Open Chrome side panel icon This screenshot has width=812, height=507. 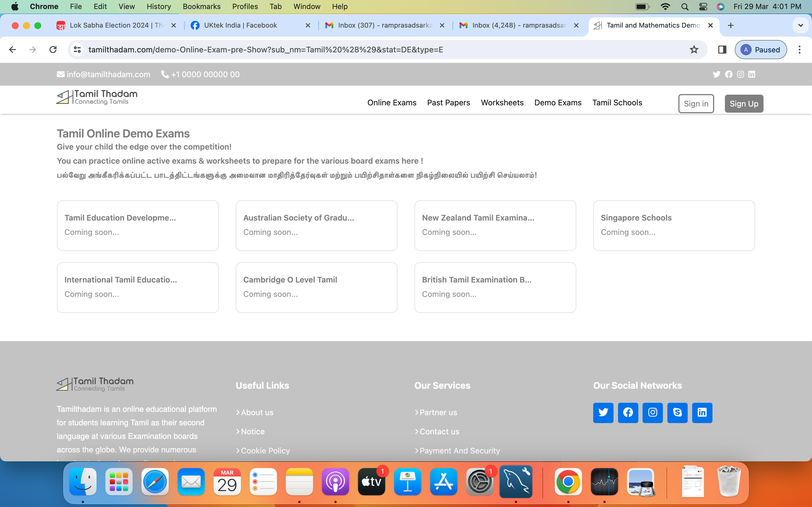722,50
